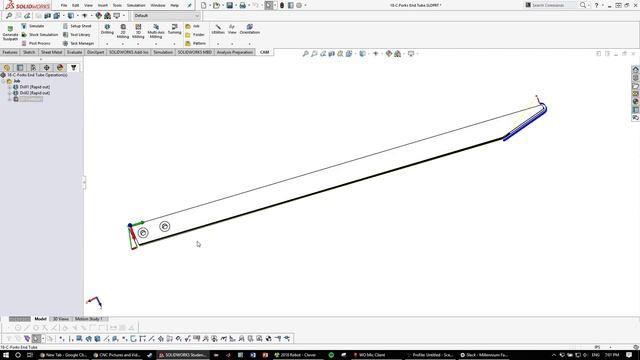640x360 pixels.
Task: Select Multi-Axis Milling
Action: click(156, 31)
